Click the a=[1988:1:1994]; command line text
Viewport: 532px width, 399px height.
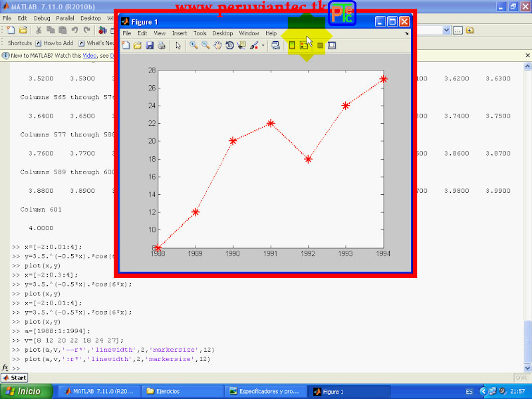tap(57, 331)
